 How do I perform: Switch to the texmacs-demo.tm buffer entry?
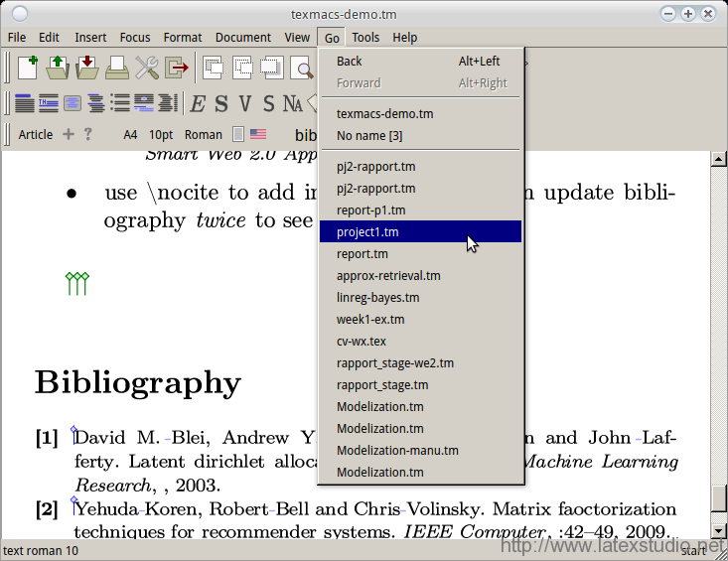[421, 113]
